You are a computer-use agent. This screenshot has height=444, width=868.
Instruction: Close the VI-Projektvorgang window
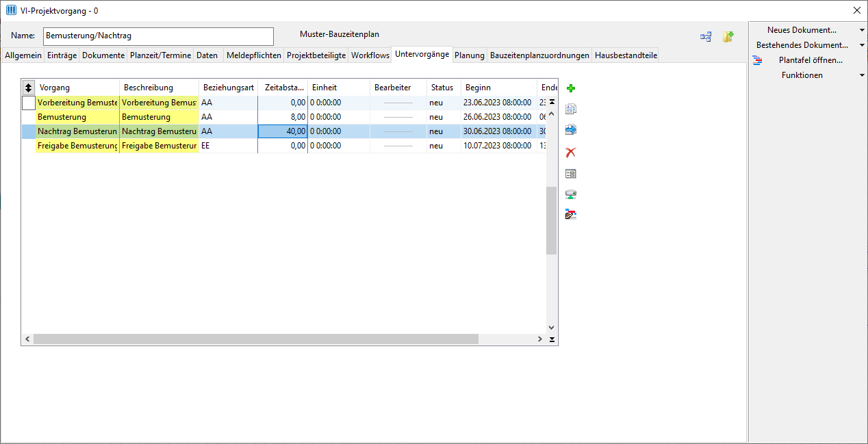tap(857, 10)
